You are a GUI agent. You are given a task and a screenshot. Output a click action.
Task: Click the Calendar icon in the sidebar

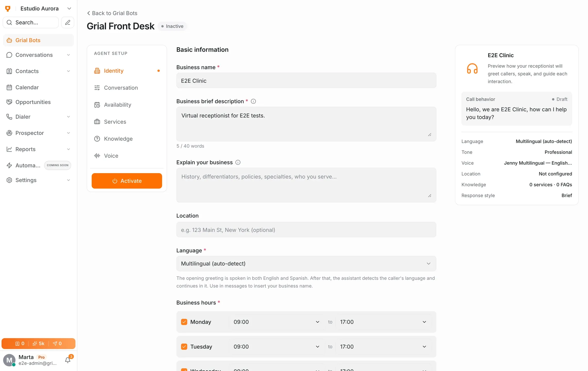click(x=9, y=87)
